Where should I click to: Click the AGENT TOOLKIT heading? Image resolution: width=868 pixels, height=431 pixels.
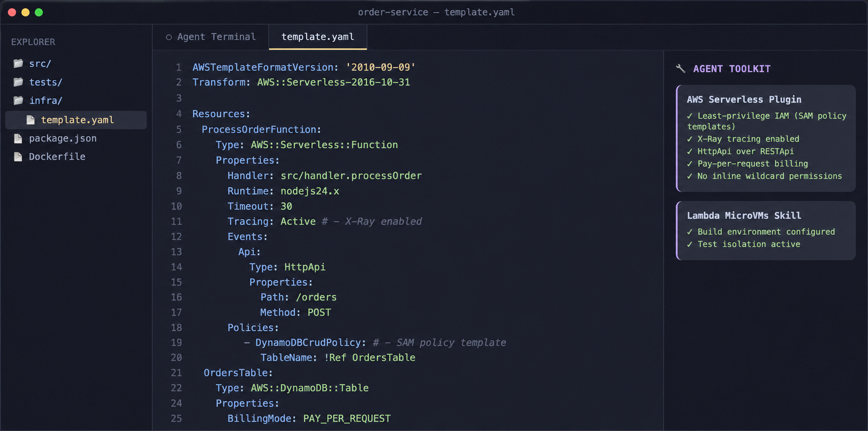(731, 69)
